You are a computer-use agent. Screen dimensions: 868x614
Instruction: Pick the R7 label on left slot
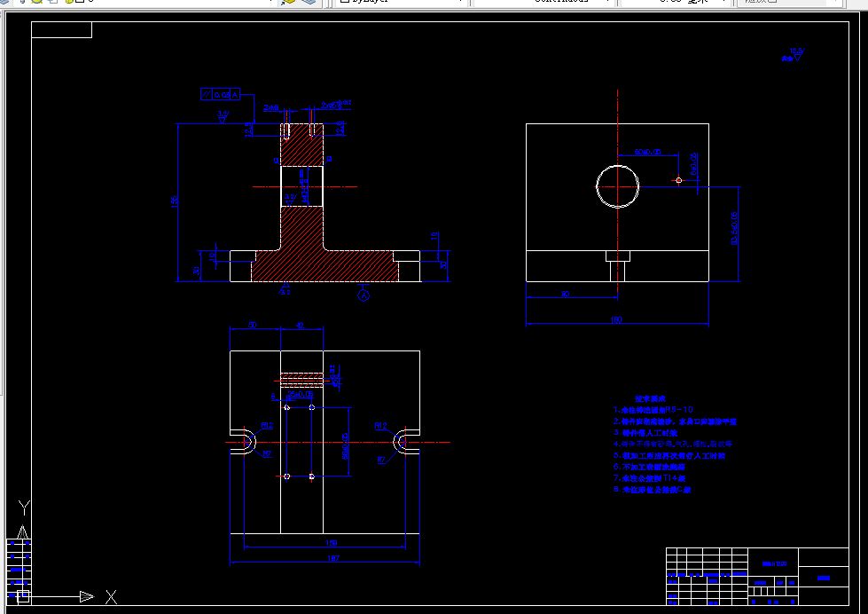[x=267, y=454]
